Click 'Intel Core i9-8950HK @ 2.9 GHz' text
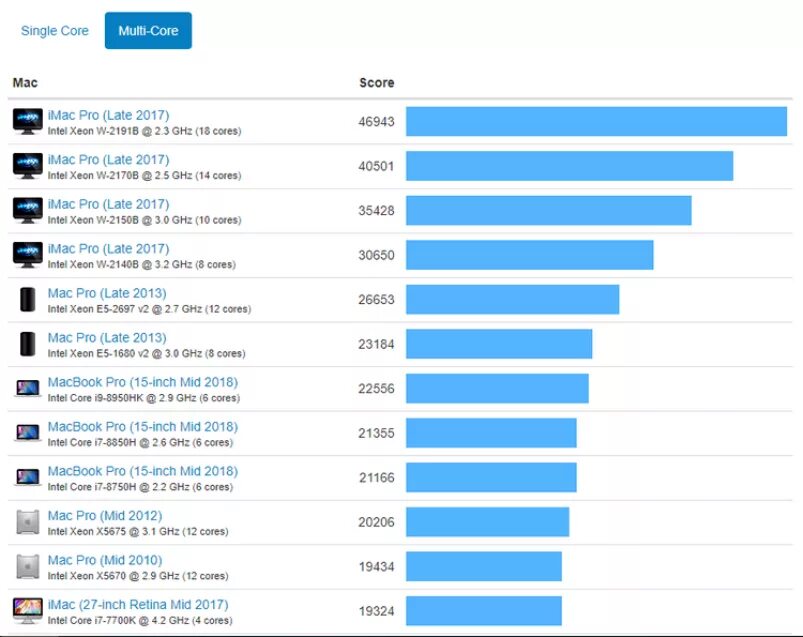The height and width of the screenshot is (637, 803). click(122, 398)
